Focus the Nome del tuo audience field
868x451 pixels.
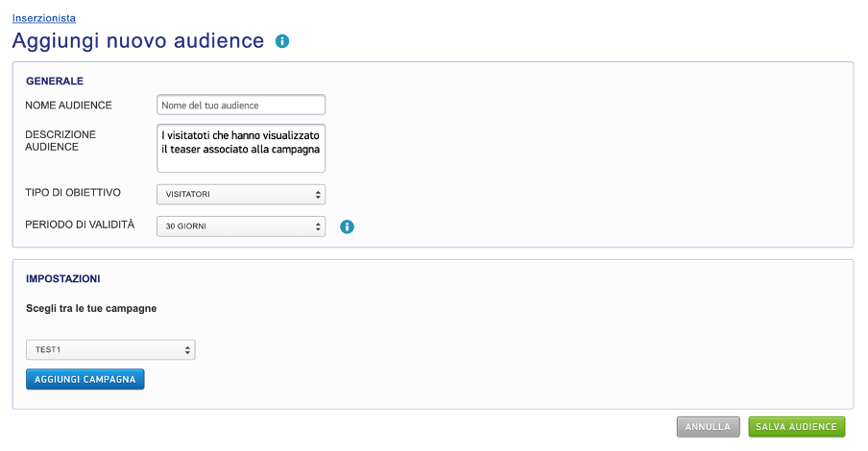[x=241, y=105]
